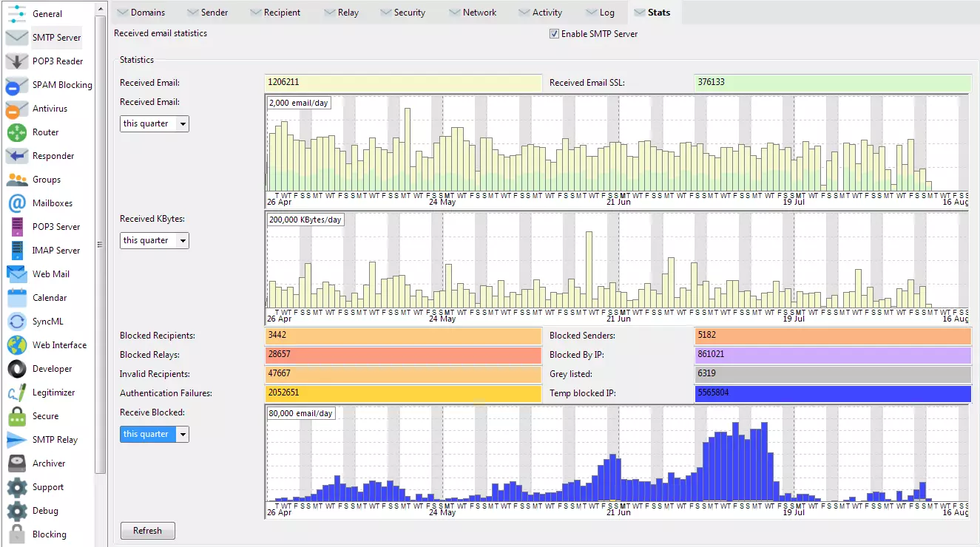Open the Legitimizer icon
980x547 pixels.
pyautogui.click(x=16, y=393)
